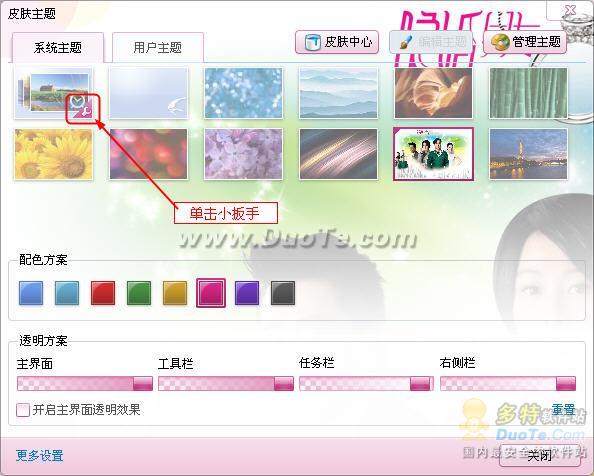Screen dimensions: 594x476
Task: Switch to the 系统主题 tab
Action: pyautogui.click(x=58, y=47)
